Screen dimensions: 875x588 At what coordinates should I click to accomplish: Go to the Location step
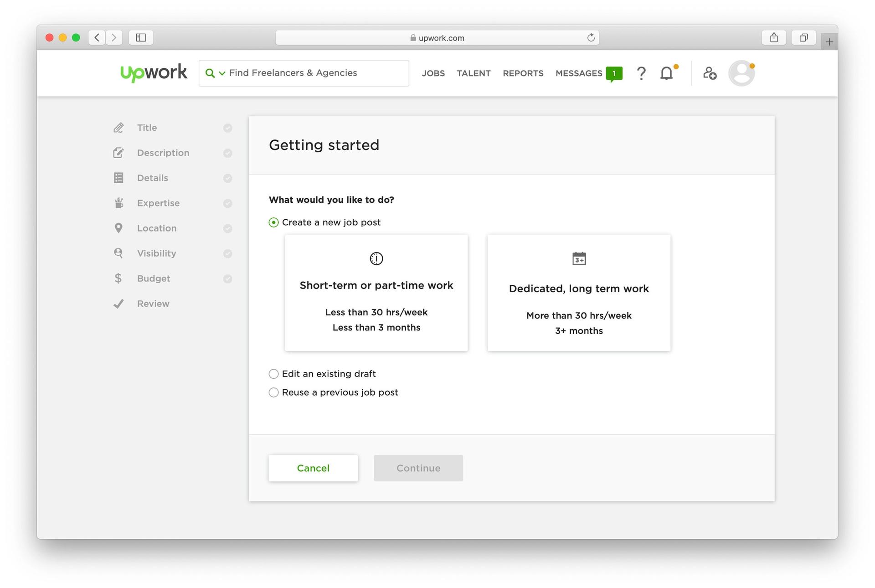[x=157, y=228]
